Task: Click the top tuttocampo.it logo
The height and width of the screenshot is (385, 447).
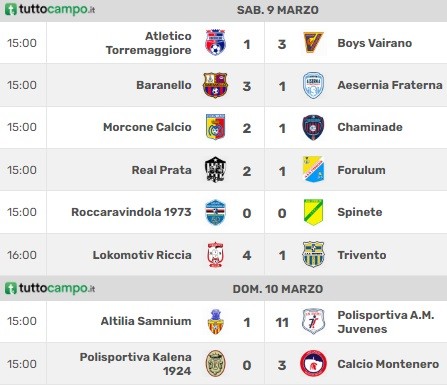Action: 50,9
